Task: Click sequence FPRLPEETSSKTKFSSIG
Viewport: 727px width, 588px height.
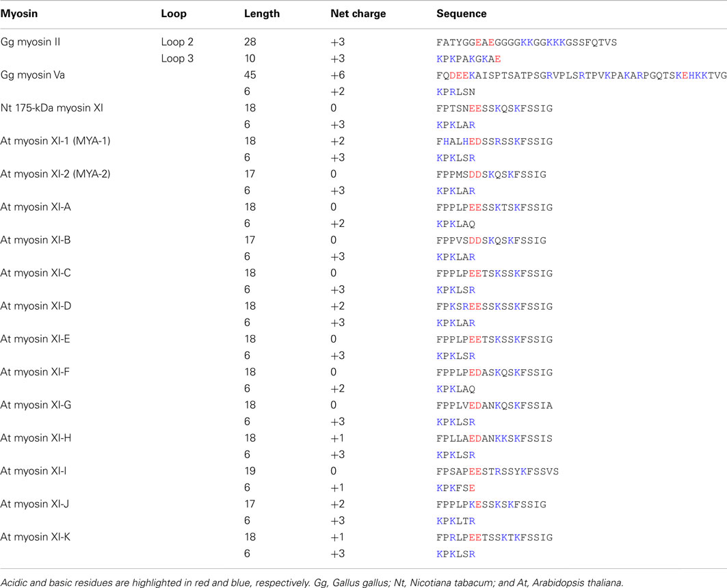Action: click(494, 537)
